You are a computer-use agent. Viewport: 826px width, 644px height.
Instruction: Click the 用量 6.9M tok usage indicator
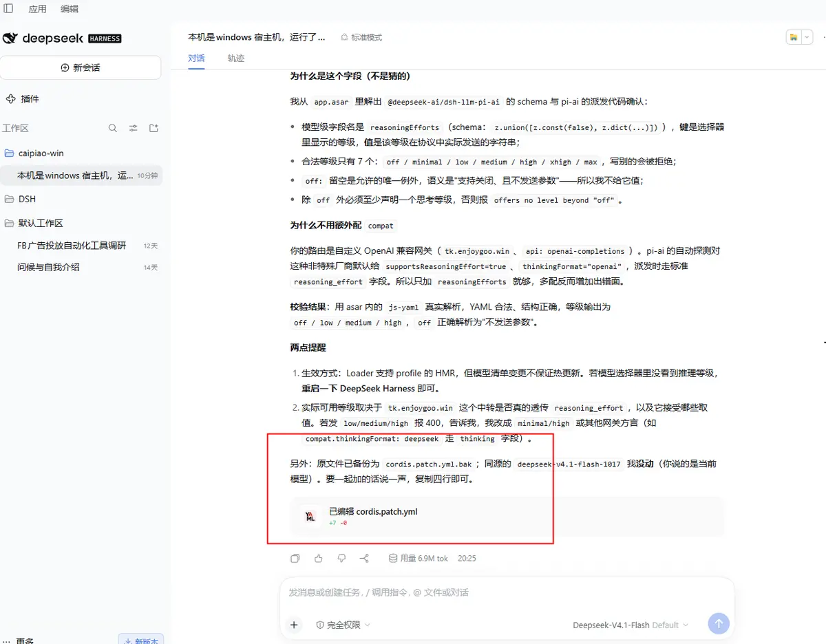[418, 558]
